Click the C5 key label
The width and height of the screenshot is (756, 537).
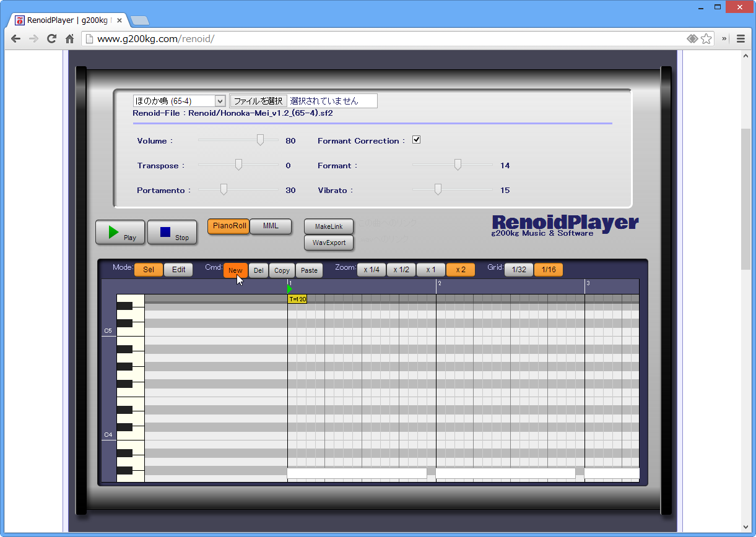click(108, 331)
